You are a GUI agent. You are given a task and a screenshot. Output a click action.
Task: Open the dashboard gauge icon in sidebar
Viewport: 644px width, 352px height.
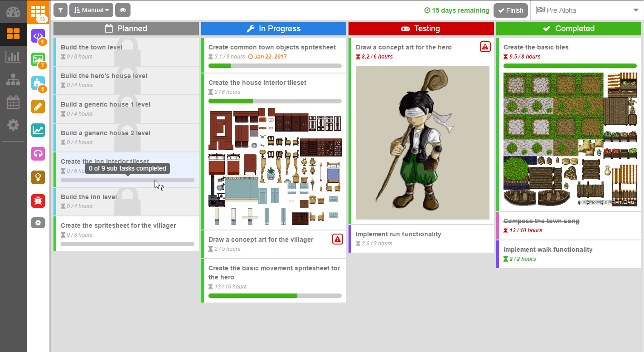[13, 12]
